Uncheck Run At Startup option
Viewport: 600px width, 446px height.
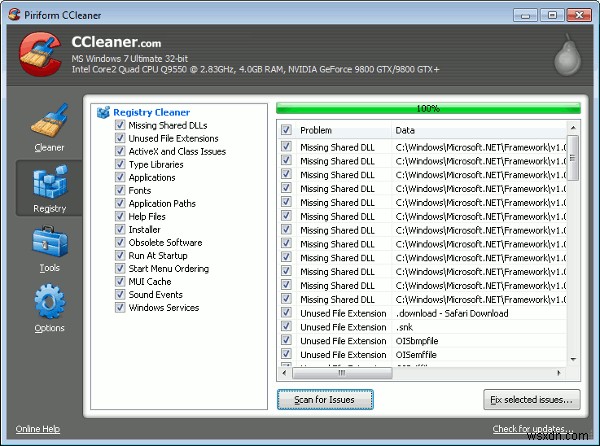tap(120, 255)
